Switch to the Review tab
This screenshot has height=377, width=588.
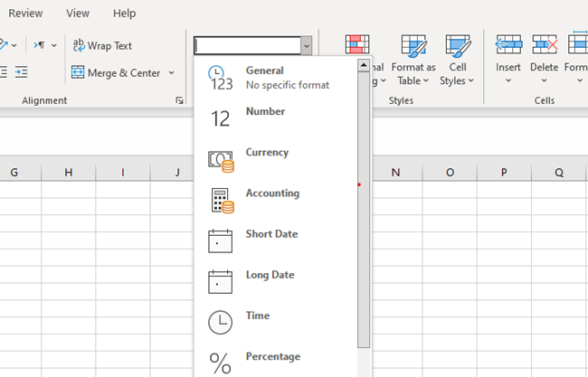click(25, 14)
